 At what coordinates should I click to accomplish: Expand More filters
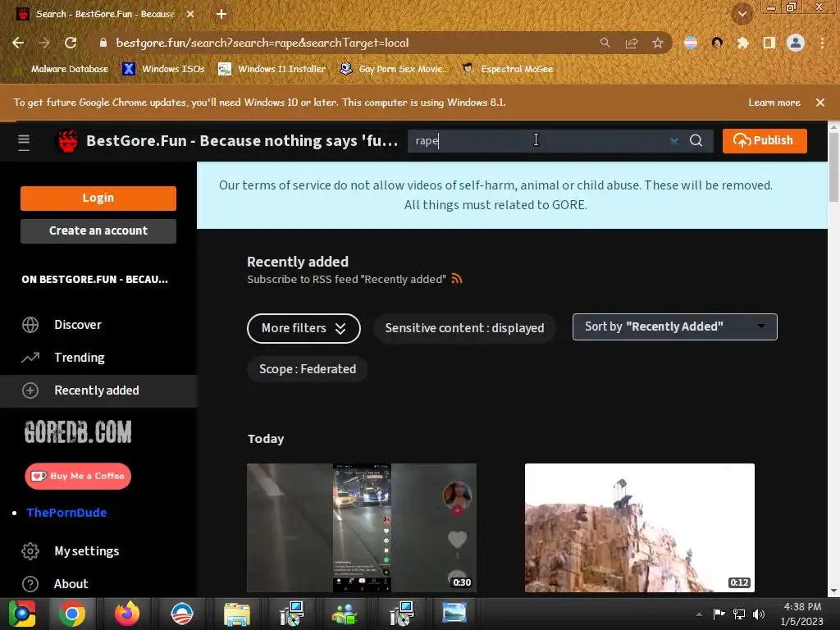click(x=304, y=328)
